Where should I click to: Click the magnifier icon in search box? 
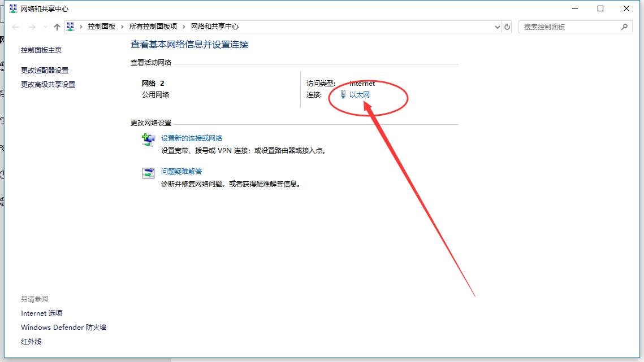coord(624,27)
